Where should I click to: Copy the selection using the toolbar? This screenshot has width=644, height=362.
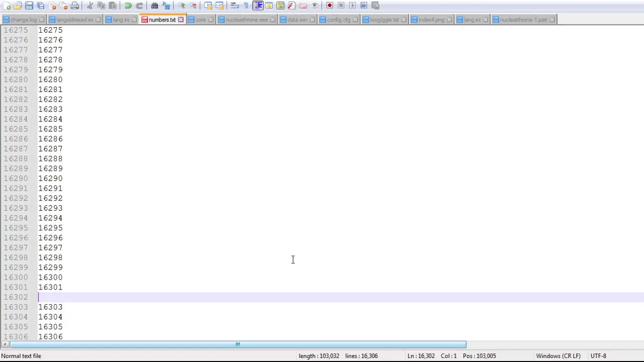click(x=101, y=6)
